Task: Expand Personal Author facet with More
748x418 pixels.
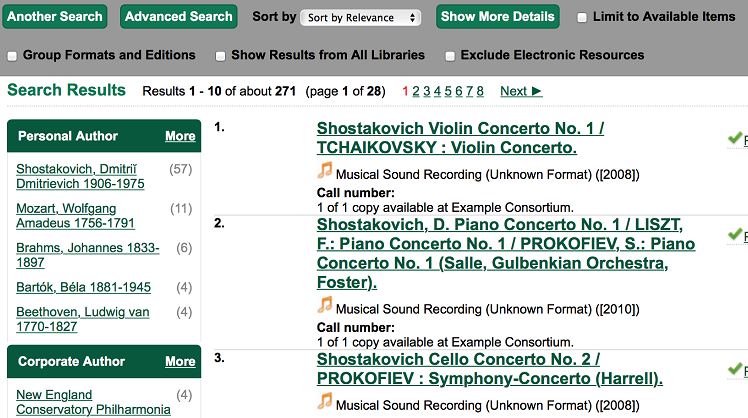Action: tap(180, 136)
